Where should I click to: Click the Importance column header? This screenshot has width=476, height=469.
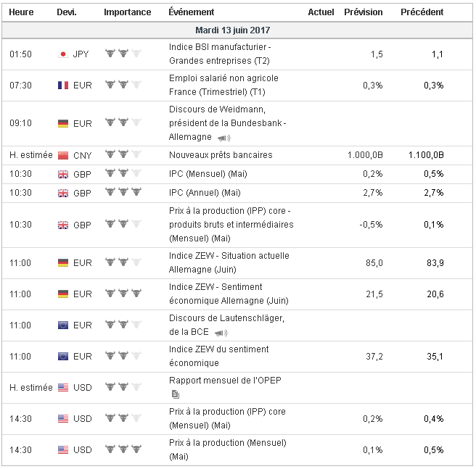click(x=128, y=12)
